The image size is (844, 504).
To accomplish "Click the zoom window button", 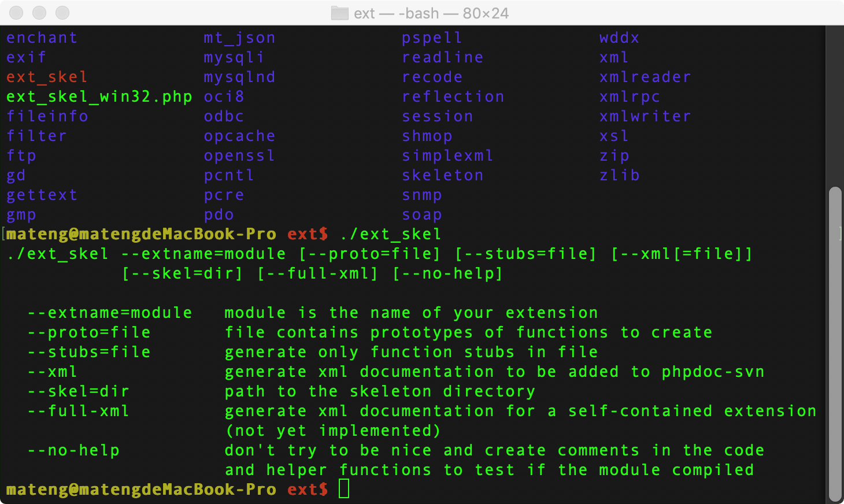I will point(62,13).
